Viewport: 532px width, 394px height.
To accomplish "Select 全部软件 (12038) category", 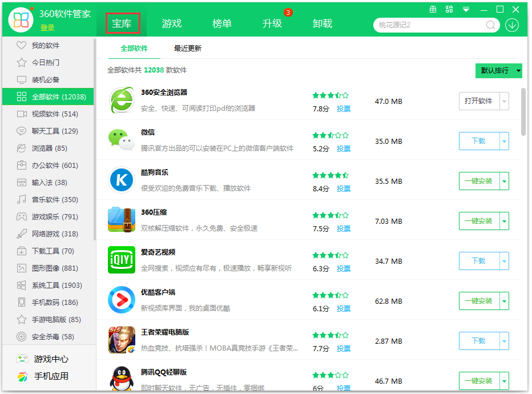I will pyautogui.click(x=48, y=97).
